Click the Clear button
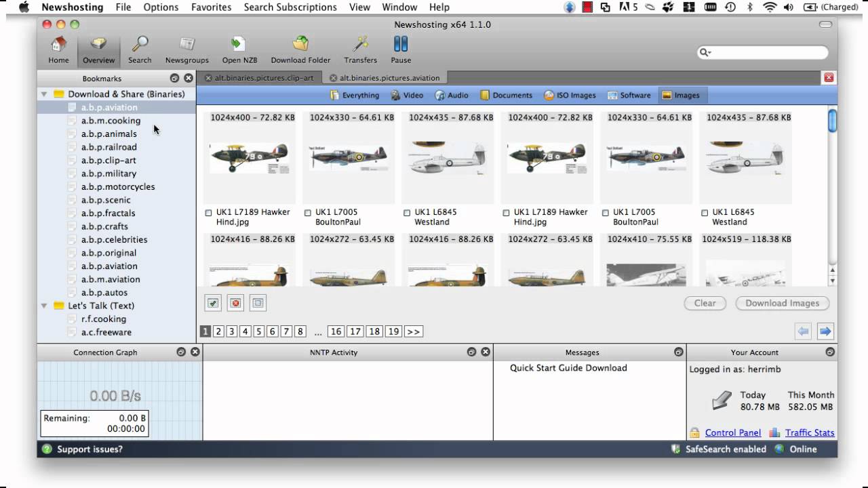 [705, 303]
